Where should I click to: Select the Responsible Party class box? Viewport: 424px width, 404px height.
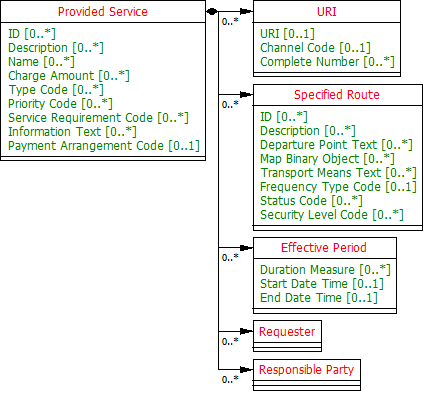click(x=307, y=375)
